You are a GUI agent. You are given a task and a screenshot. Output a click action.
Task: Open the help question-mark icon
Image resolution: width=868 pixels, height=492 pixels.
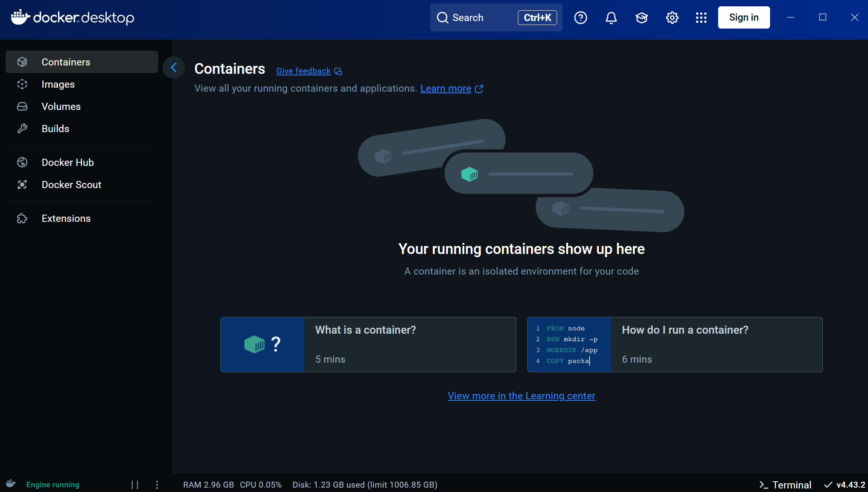click(x=581, y=18)
